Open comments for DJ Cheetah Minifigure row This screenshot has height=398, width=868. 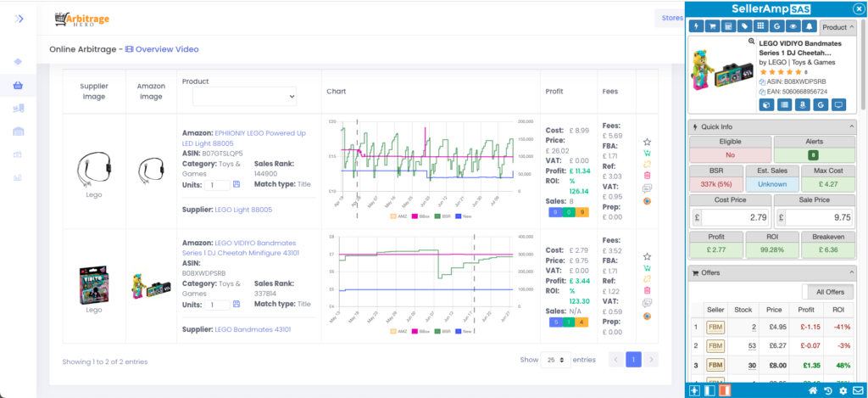647,303
